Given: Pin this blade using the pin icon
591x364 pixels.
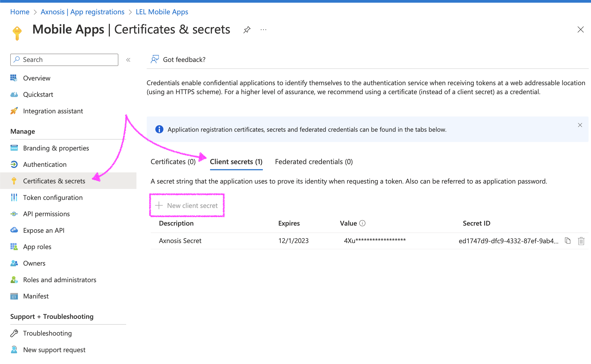Looking at the screenshot, I should click(247, 30).
